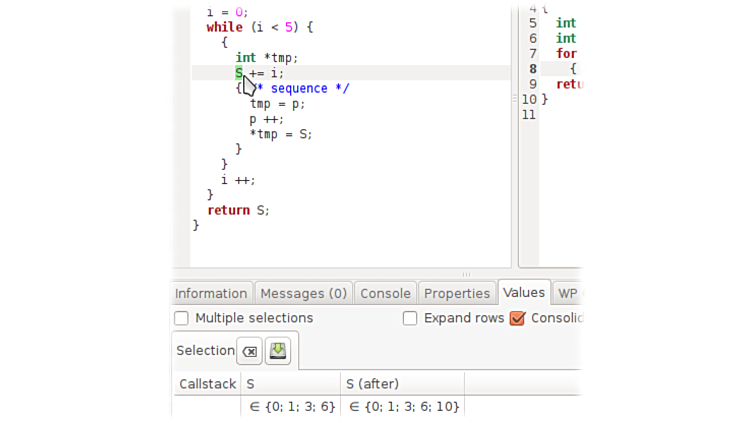Viewport: 752px width, 423px height.
Task: Click the clear selection icon
Action: click(250, 352)
